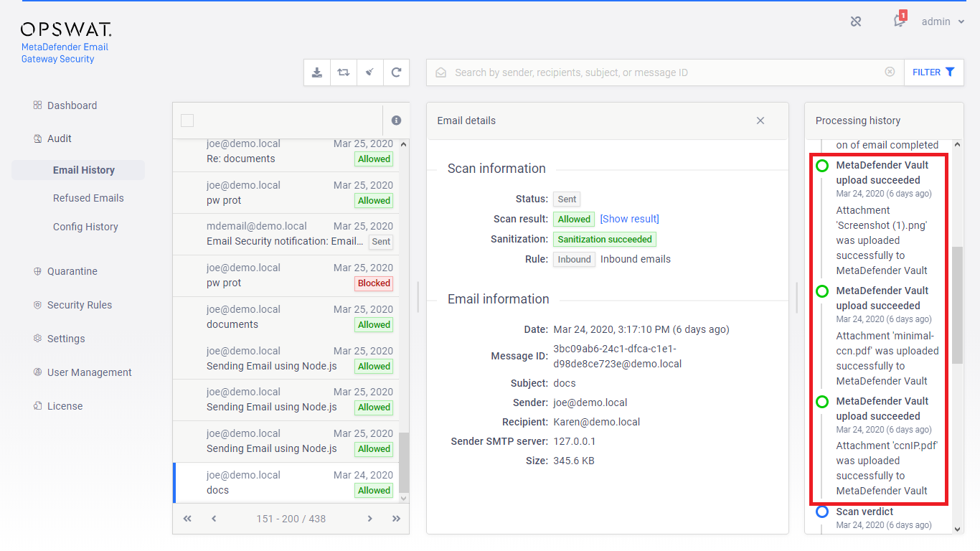Click the envelope icon in search box
980x551 pixels.
point(441,72)
